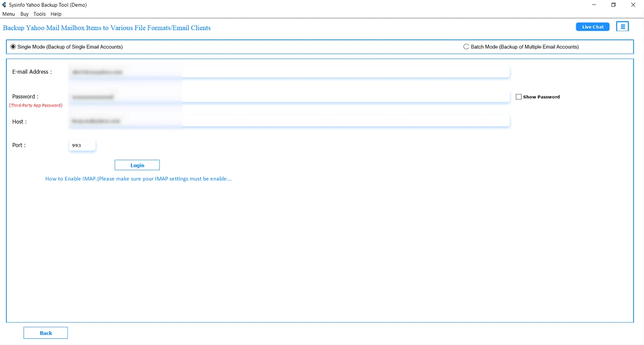Open the hamburger menu icon beside Live Chat
Viewport: 644px width, 345px height.
point(623,27)
